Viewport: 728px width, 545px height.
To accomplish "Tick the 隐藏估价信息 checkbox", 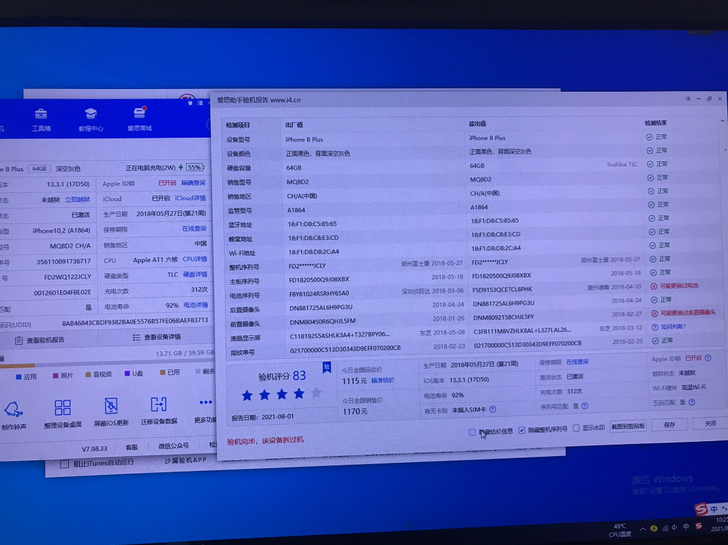I will (x=472, y=432).
